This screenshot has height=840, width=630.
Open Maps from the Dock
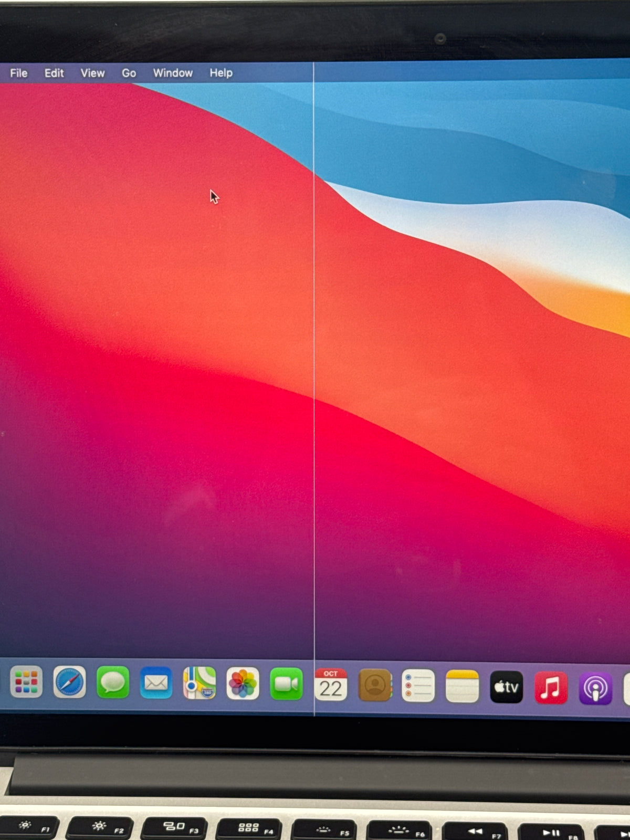tap(199, 683)
